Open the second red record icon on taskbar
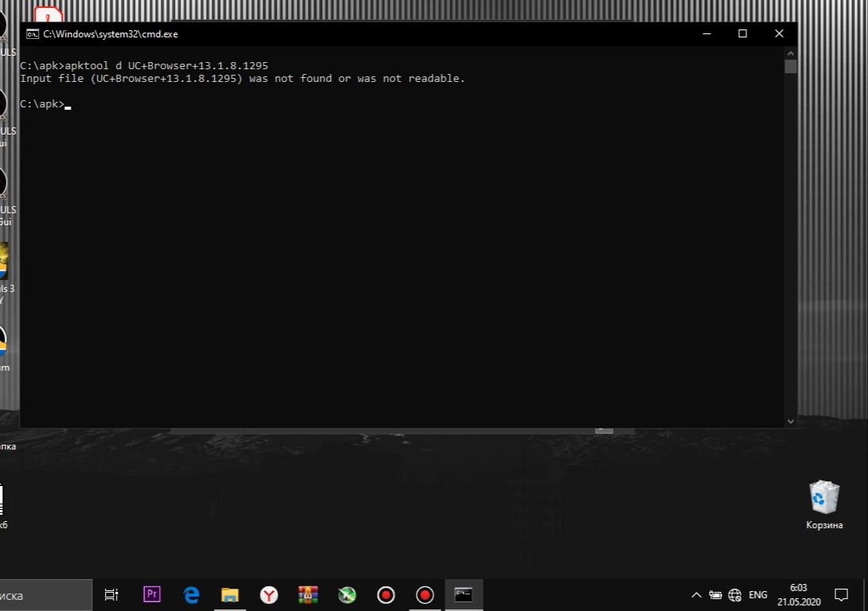Viewport: 868px width, 611px height. 425,595
